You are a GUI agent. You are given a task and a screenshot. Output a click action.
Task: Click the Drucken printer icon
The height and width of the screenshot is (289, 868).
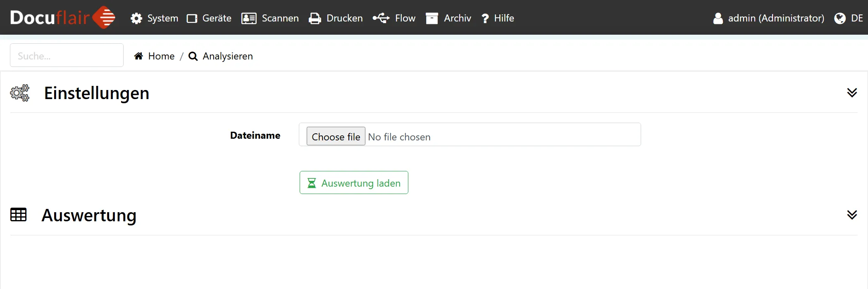tap(315, 18)
